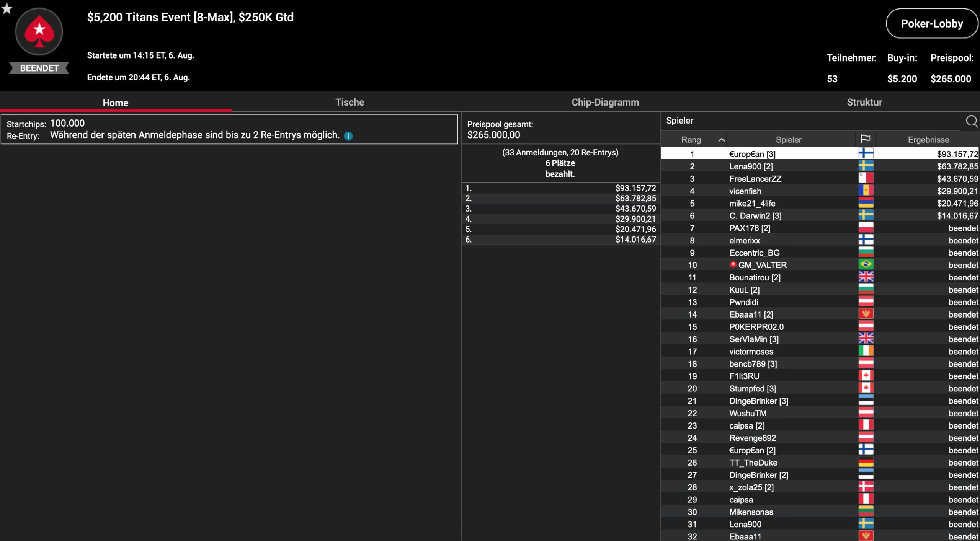Sort by the Spieler column header
Viewport: 980px width, 541px height.
pos(788,140)
